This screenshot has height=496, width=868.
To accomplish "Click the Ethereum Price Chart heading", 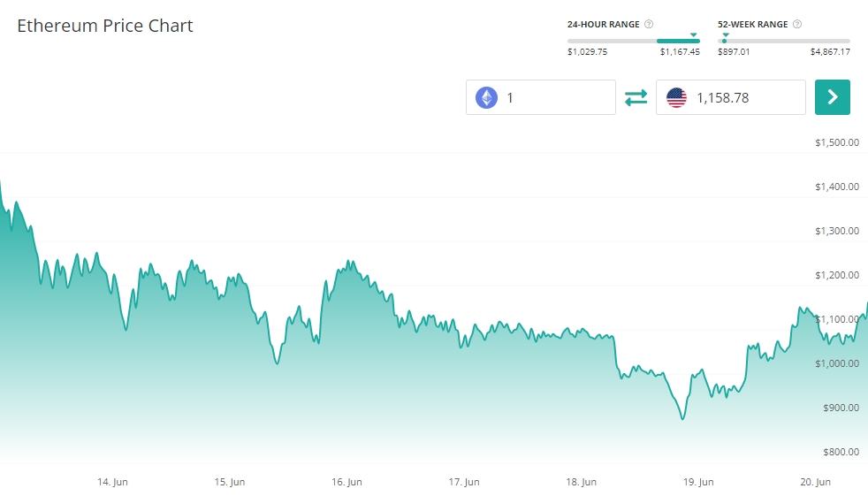I will pyautogui.click(x=105, y=26).
